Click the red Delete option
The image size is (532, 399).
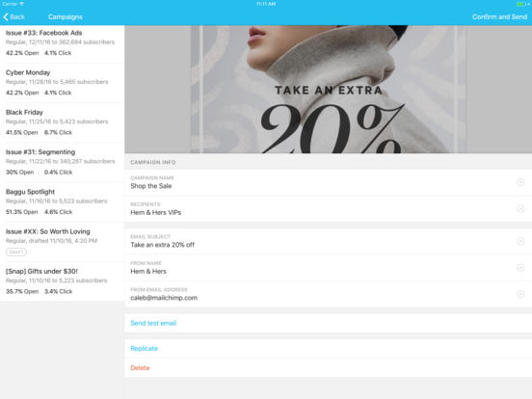(x=140, y=368)
